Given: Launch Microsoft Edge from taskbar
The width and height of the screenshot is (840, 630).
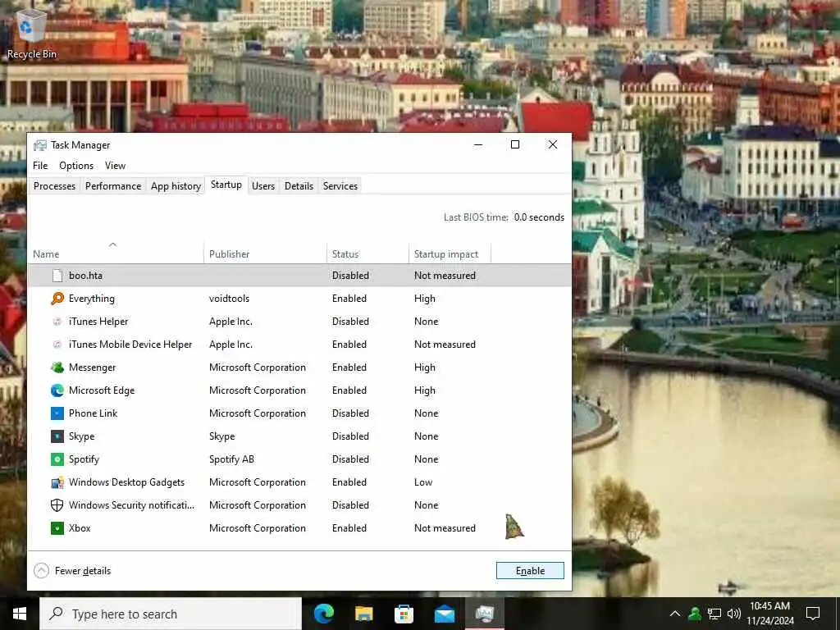Looking at the screenshot, I should pyautogui.click(x=323, y=614).
